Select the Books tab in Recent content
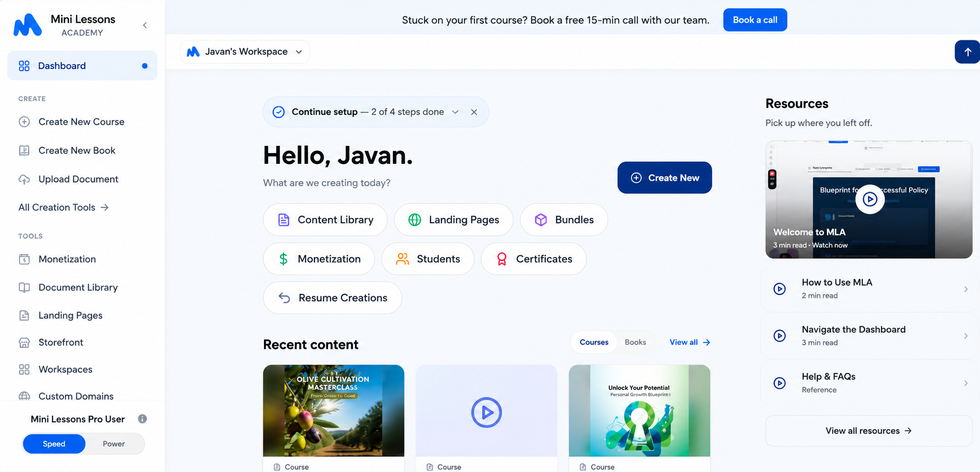980x472 pixels. 635,342
